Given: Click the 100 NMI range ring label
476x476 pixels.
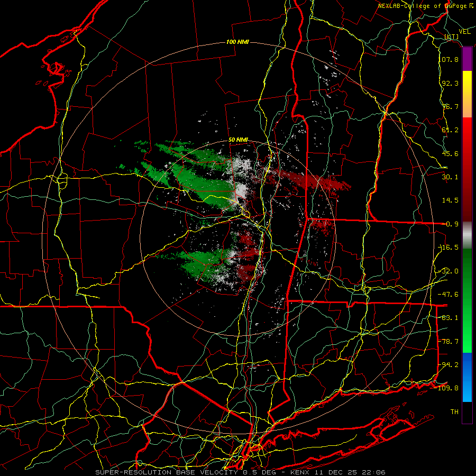Looking at the screenshot, I should (x=237, y=42).
